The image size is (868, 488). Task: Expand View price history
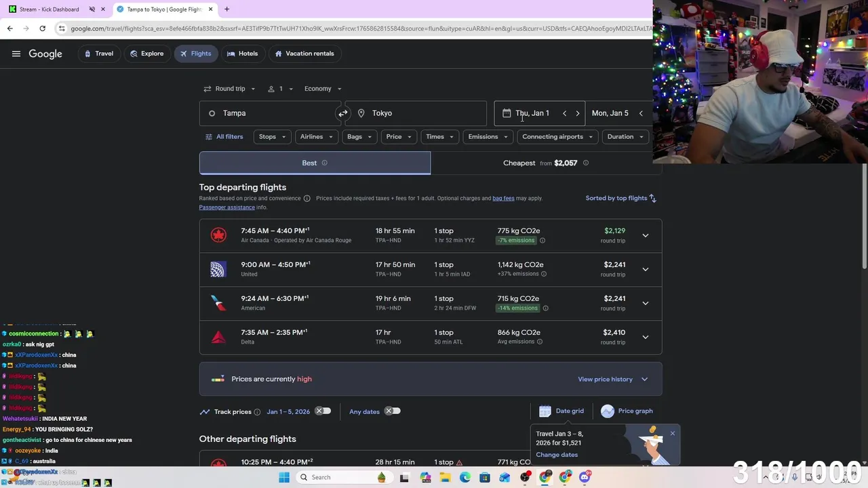point(613,380)
